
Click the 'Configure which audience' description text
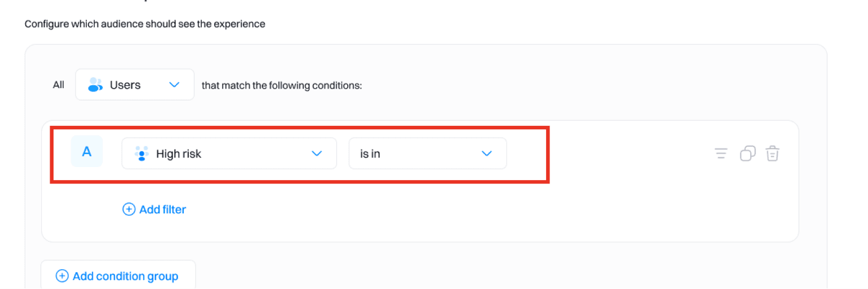point(145,24)
